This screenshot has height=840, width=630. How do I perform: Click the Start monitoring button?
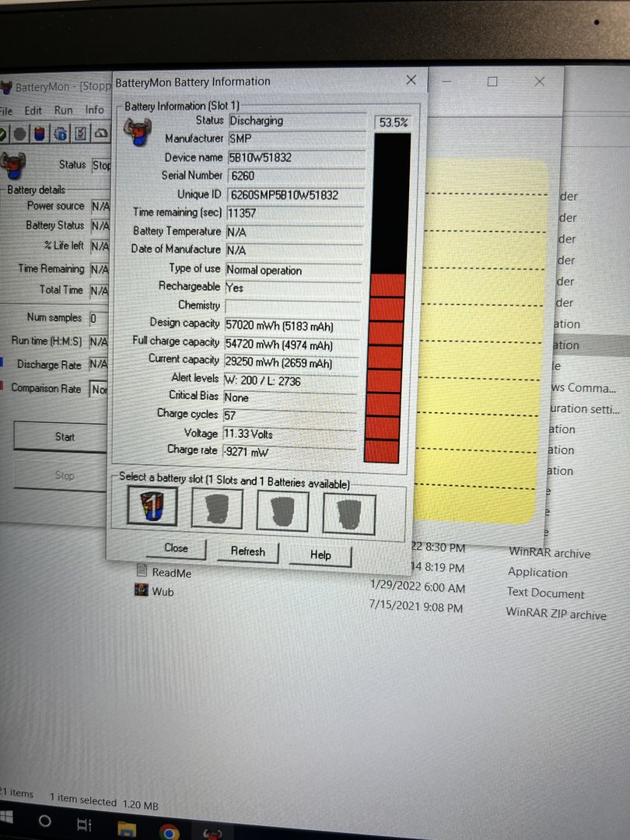tap(64, 437)
